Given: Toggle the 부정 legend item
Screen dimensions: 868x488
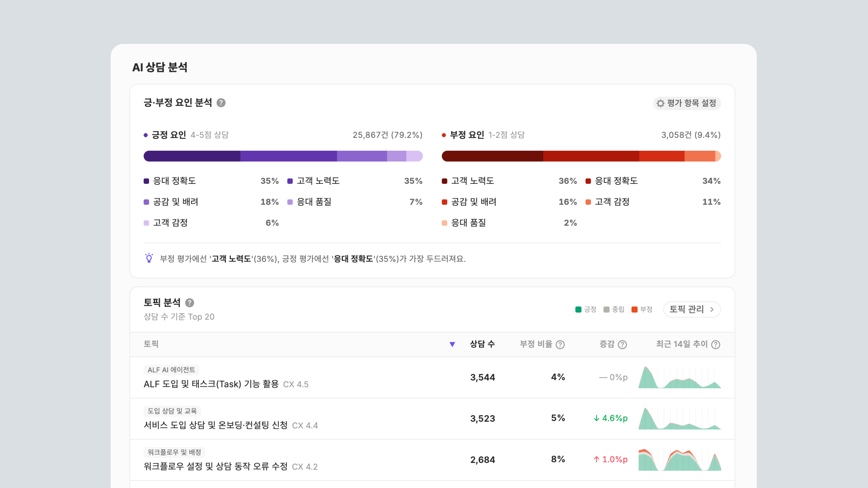Looking at the screenshot, I should tap(642, 309).
